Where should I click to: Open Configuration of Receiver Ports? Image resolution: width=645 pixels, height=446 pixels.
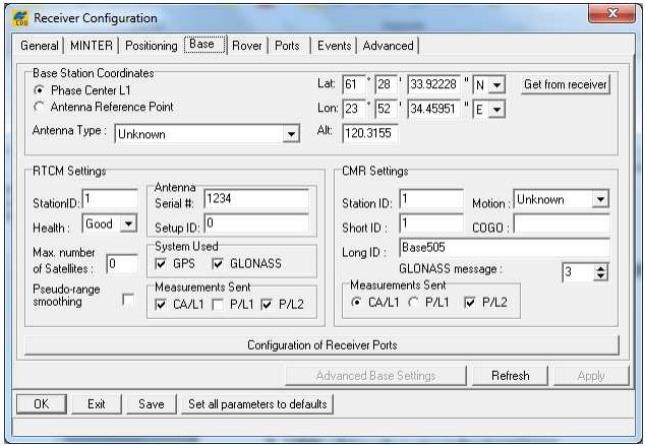pyautogui.click(x=322, y=345)
